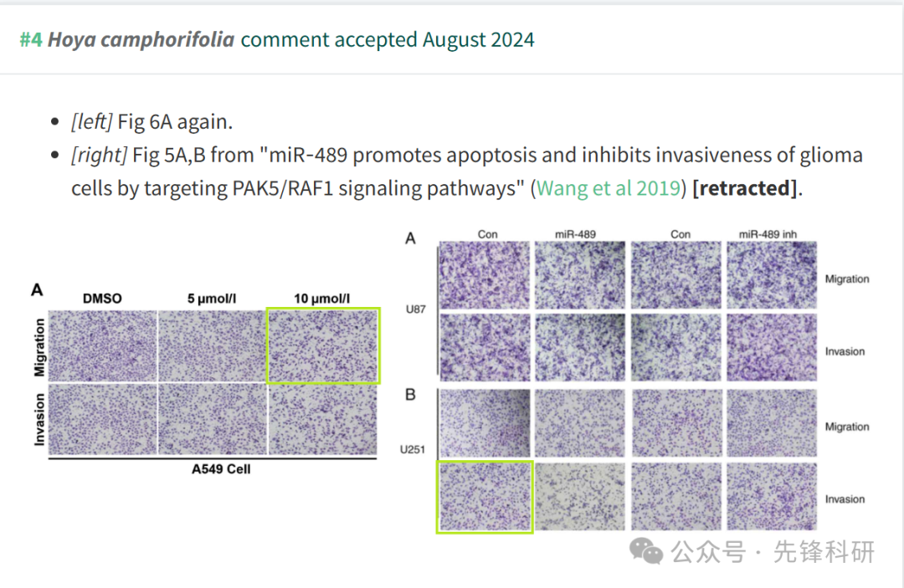Viewport: 904px width, 588px height.
Task: Click the U251 miR-489 inh invasion image
Action: [x=772, y=497]
